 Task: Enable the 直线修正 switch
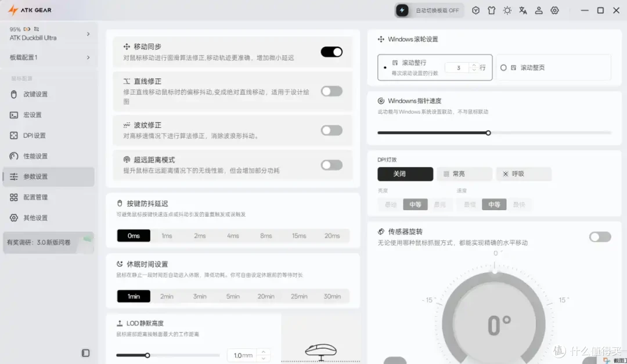pos(331,91)
